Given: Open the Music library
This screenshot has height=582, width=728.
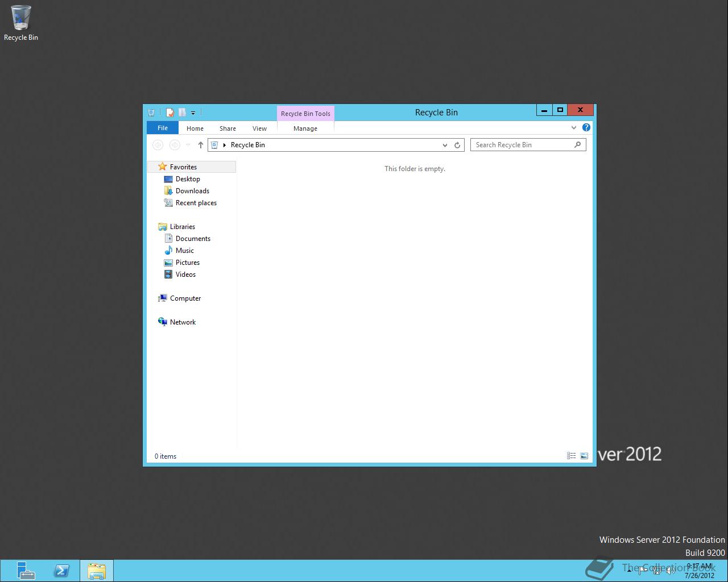Looking at the screenshot, I should click(185, 251).
